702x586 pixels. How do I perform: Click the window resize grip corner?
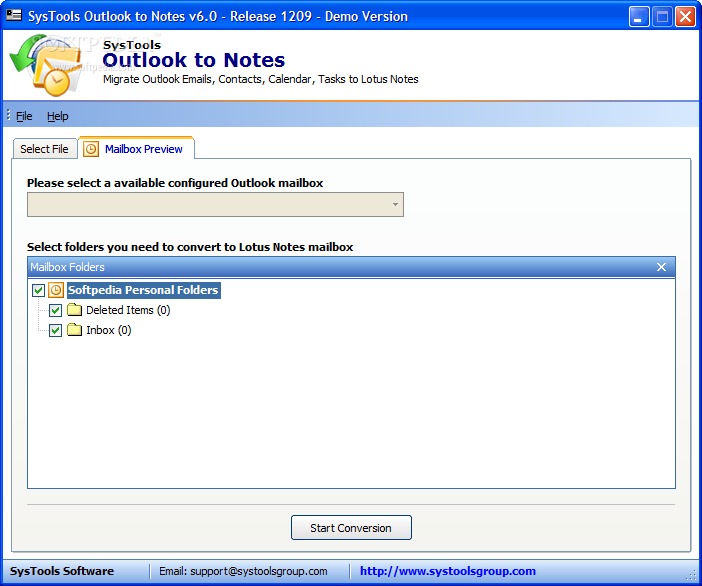coord(692,577)
